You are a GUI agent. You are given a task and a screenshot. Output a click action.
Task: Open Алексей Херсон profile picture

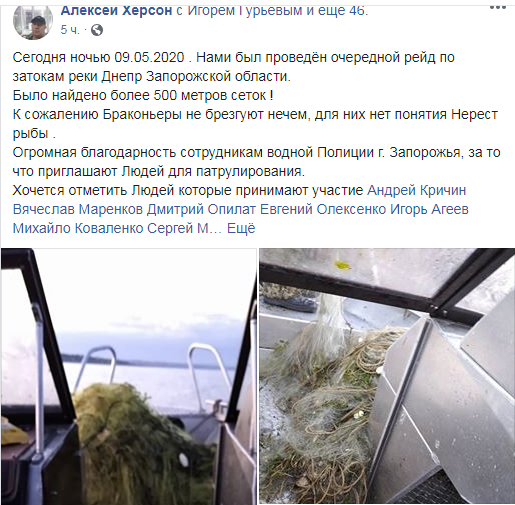pyautogui.click(x=33, y=22)
